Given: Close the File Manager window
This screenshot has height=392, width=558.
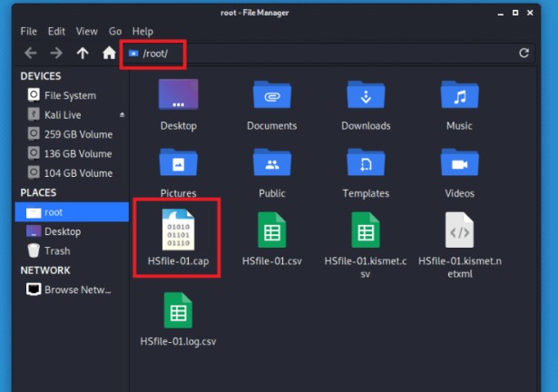Looking at the screenshot, I should (530, 13).
